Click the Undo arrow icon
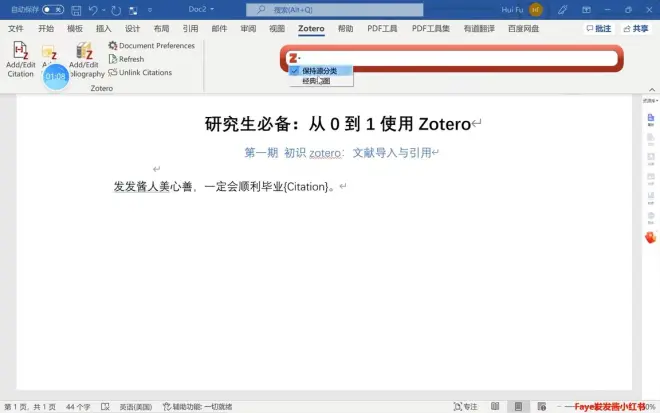 [x=93, y=10]
